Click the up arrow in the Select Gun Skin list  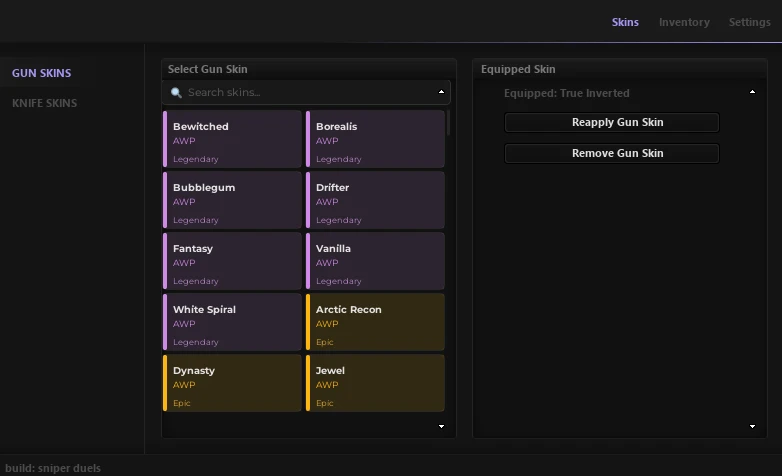(441, 92)
